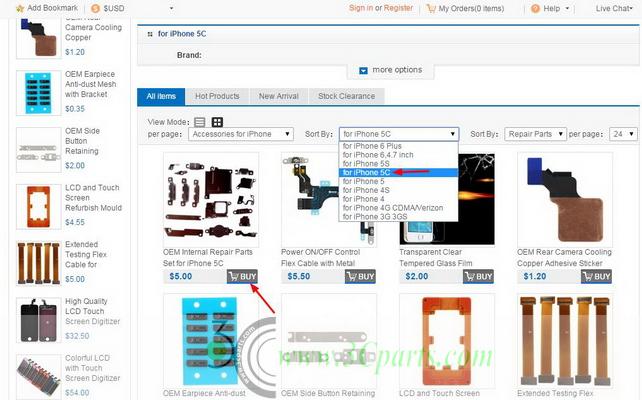Click the Help question mark icon
Screen dimensions: 642x400
pos(535,8)
